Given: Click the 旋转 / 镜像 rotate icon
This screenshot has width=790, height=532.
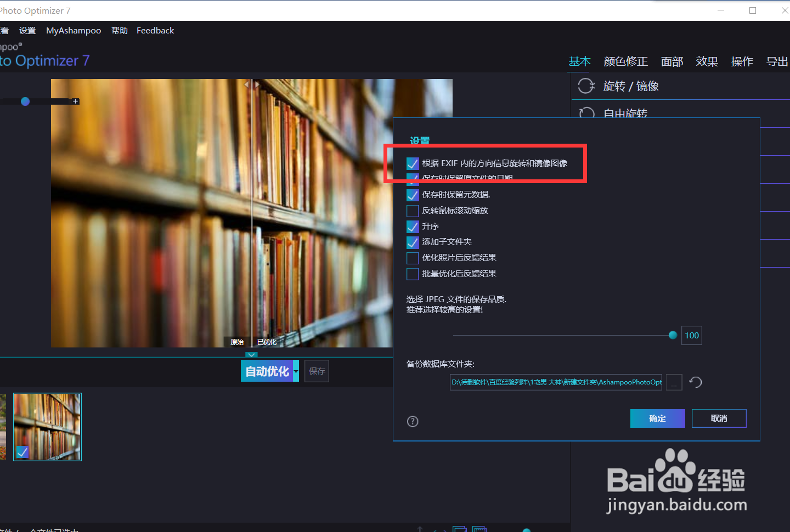Looking at the screenshot, I should 586,86.
